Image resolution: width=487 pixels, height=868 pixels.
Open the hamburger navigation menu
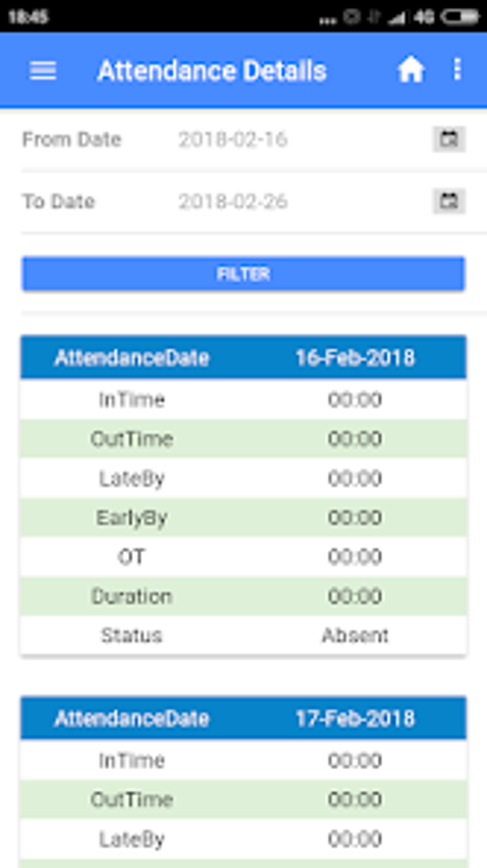click(x=43, y=71)
